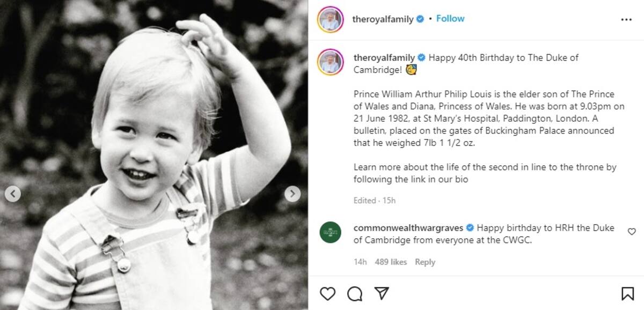
Task: Open the three-dots more options menu
Action: pyautogui.click(x=626, y=19)
